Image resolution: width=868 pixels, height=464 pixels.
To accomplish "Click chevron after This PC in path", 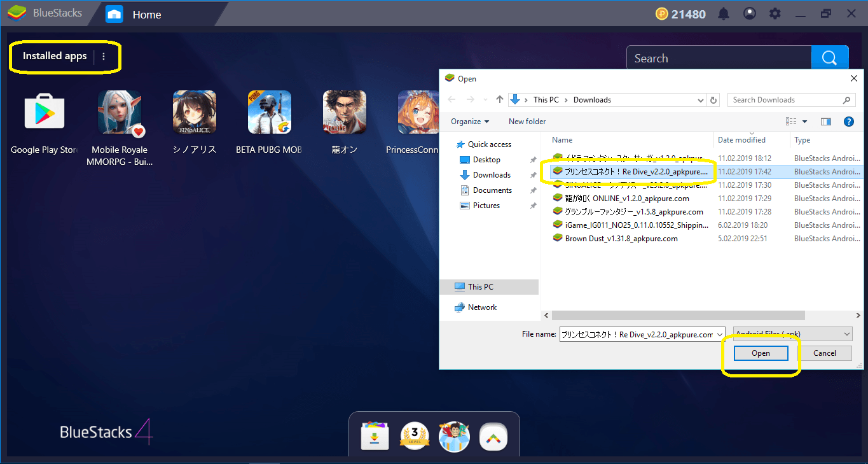I will (x=567, y=100).
